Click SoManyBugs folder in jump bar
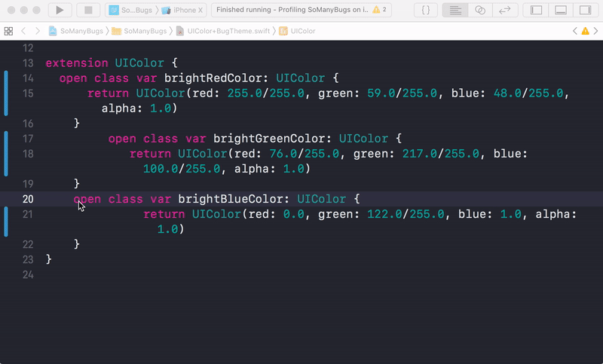The height and width of the screenshot is (364, 603). tap(139, 31)
